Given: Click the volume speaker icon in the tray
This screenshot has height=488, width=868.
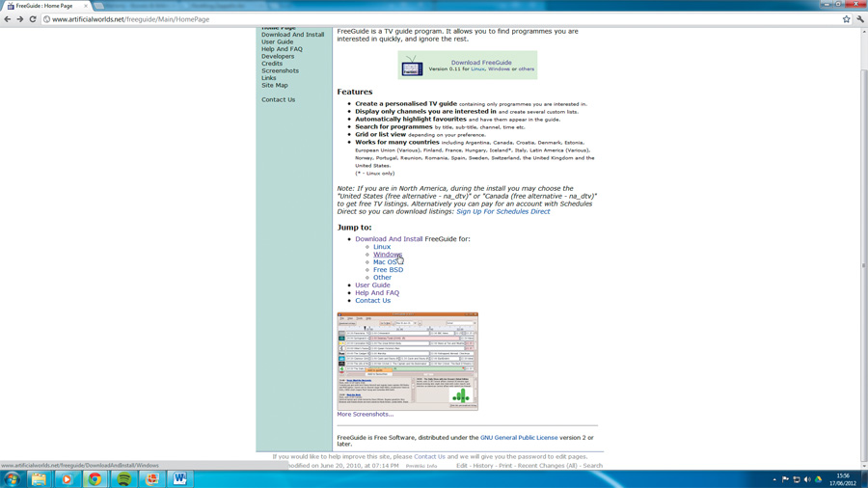Looking at the screenshot, I should tap(807, 479).
